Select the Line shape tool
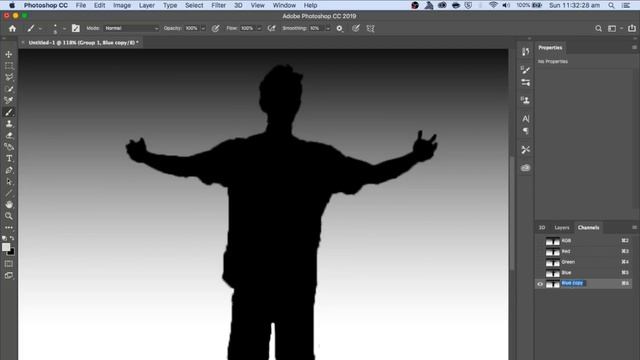Viewport: 640px width, 360px height. (9, 193)
